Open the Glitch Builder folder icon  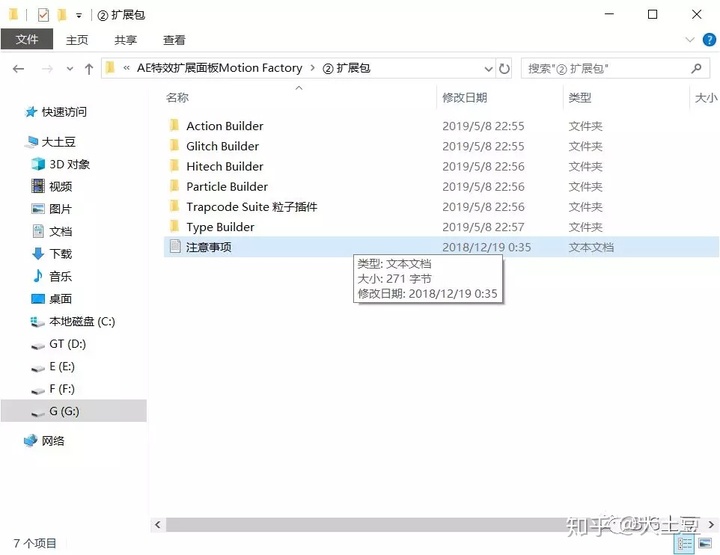click(x=174, y=146)
